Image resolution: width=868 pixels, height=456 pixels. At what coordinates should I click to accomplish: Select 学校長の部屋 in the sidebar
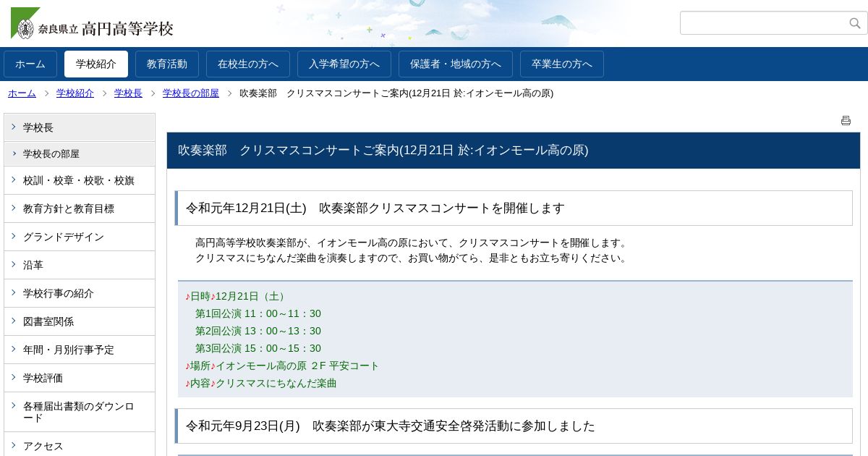click(x=80, y=154)
